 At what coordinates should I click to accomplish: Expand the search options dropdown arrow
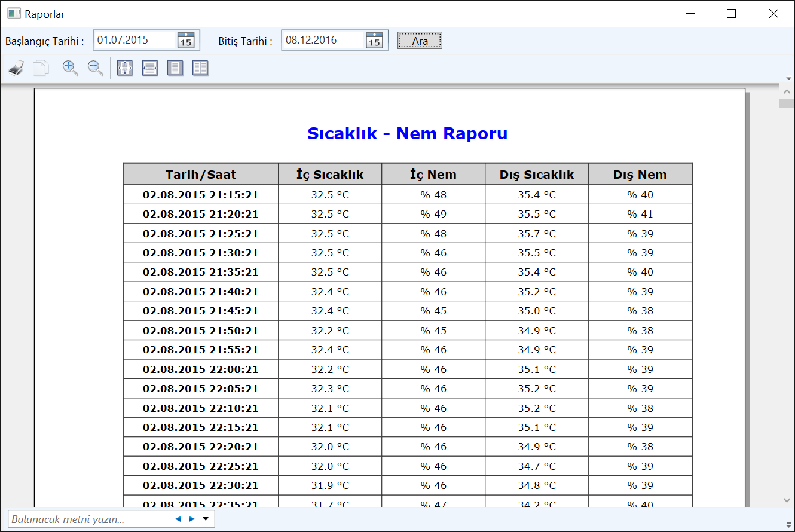[206, 519]
